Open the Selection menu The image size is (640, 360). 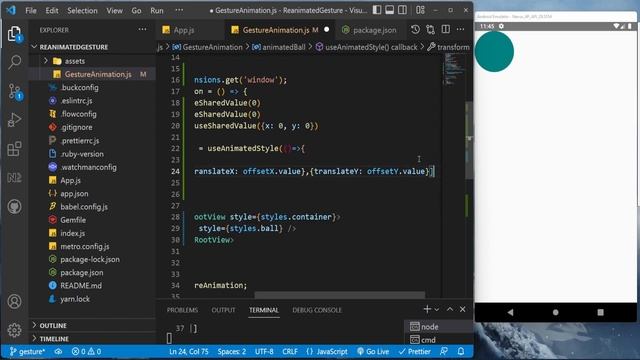pyautogui.click(x=82, y=11)
